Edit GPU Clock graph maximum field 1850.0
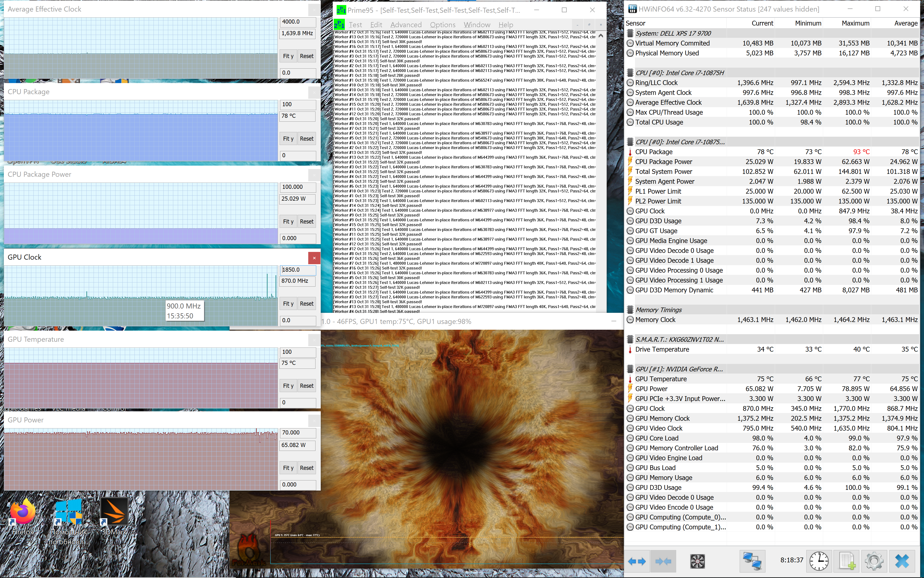 [x=298, y=270]
